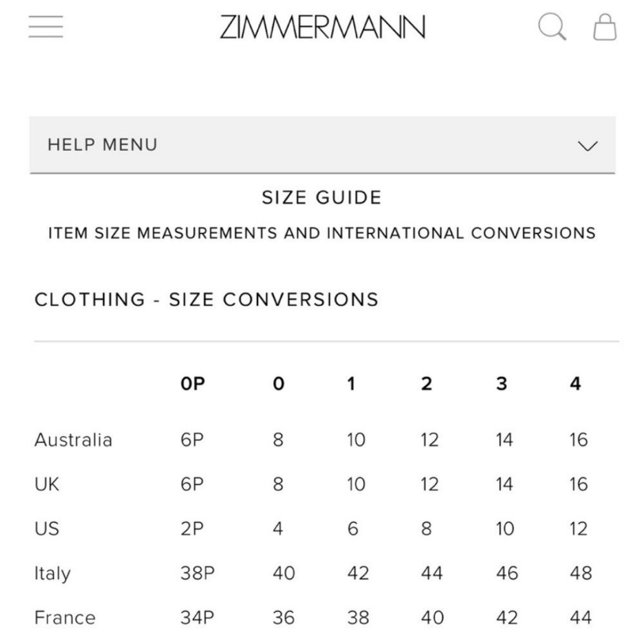The height and width of the screenshot is (644, 644).
Task: Select the Clothing - Size Conversions heading
Action: (x=206, y=299)
